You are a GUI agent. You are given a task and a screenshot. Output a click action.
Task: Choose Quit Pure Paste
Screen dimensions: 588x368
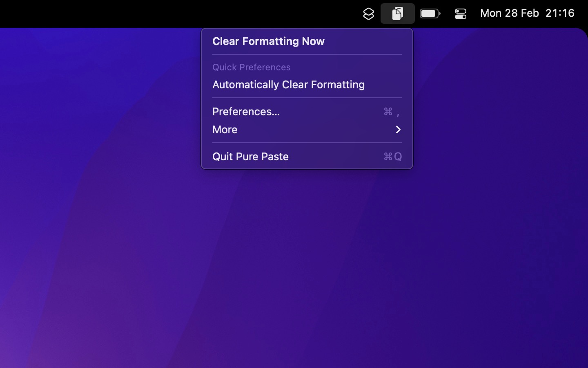point(250,157)
